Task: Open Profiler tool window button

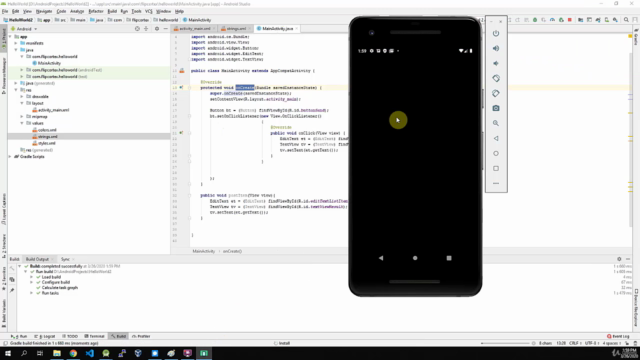Action: [x=141, y=336]
